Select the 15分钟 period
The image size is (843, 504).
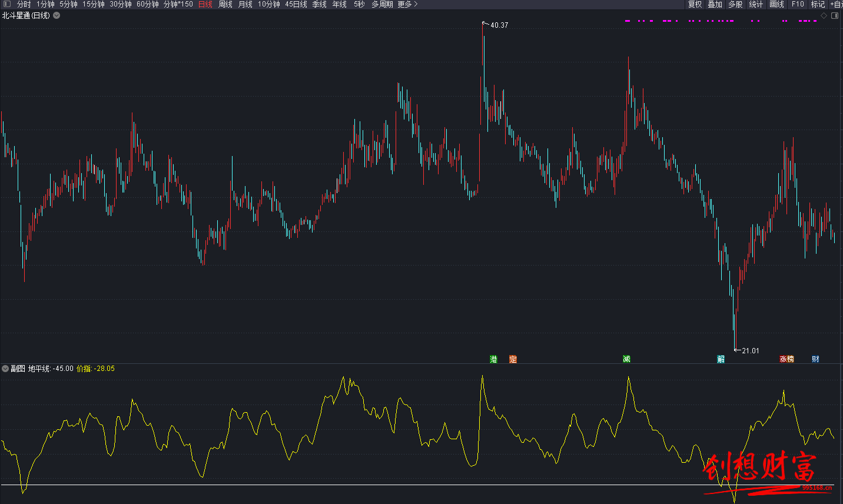94,4
